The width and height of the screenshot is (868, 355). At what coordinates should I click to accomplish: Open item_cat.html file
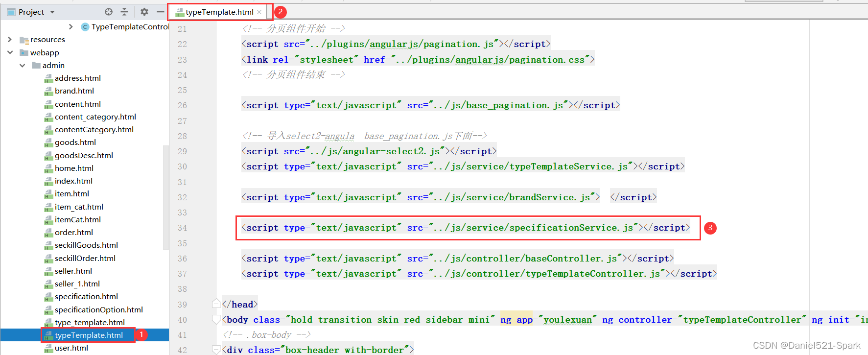click(79, 207)
